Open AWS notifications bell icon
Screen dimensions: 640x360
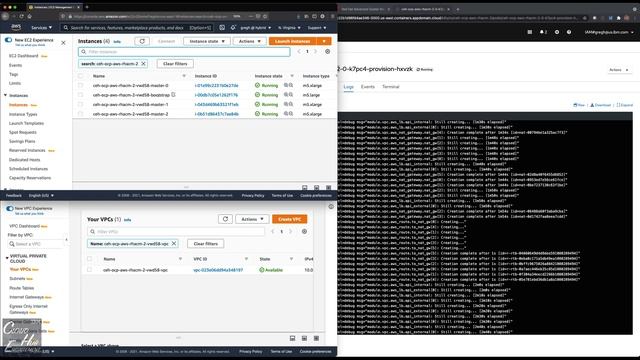233,27
